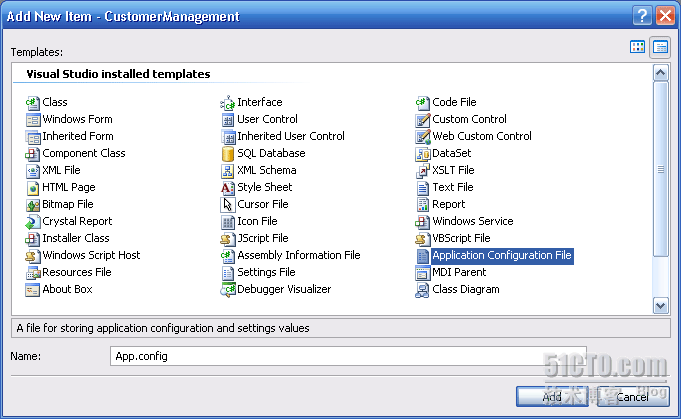The width and height of the screenshot is (681, 419).
Task: Select the "Inherited User Control" label
Action: pyautogui.click(x=291, y=136)
